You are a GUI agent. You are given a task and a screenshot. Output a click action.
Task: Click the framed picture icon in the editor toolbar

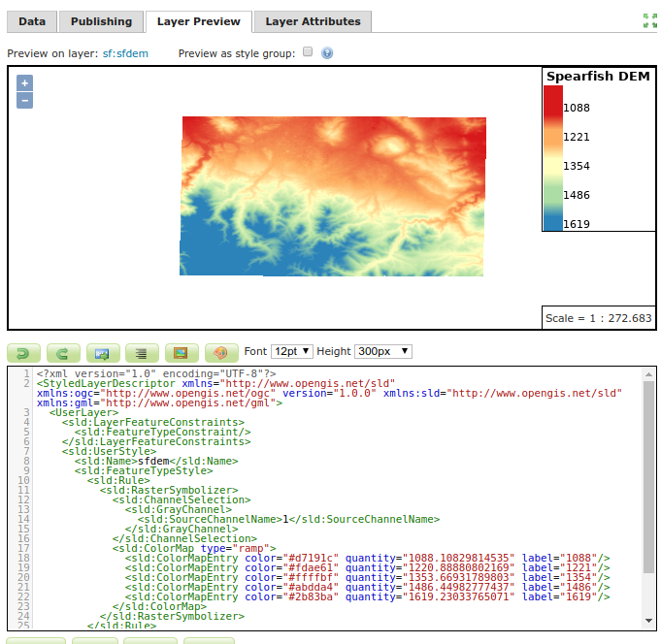(181, 352)
